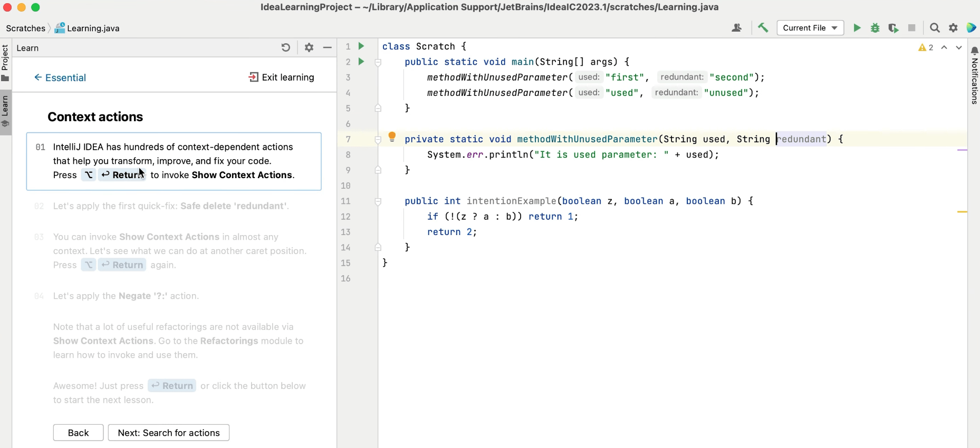Screen dimensions: 980x448
Task: Click the yellow lightbulb on line 7
Action: [392, 137]
